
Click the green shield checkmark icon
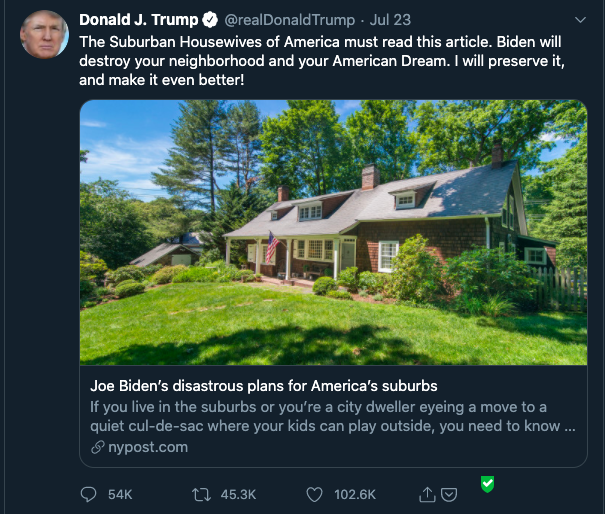click(487, 484)
